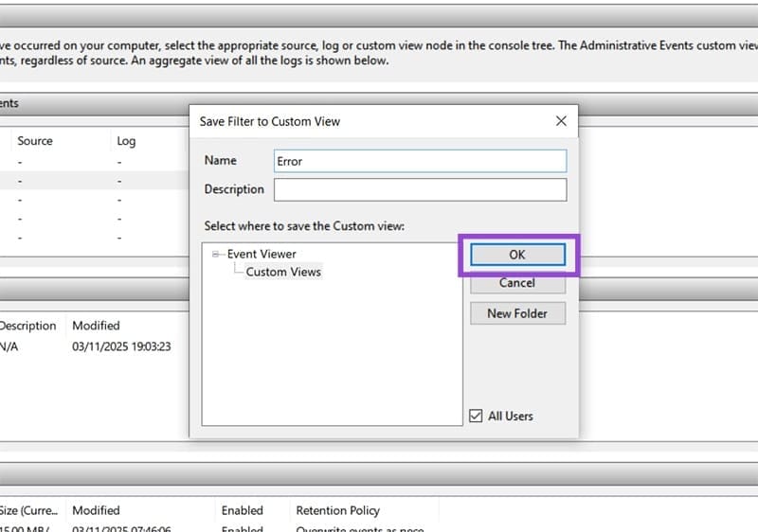
Task: Close the Save Filter to Custom View dialog
Action: pyautogui.click(x=561, y=121)
